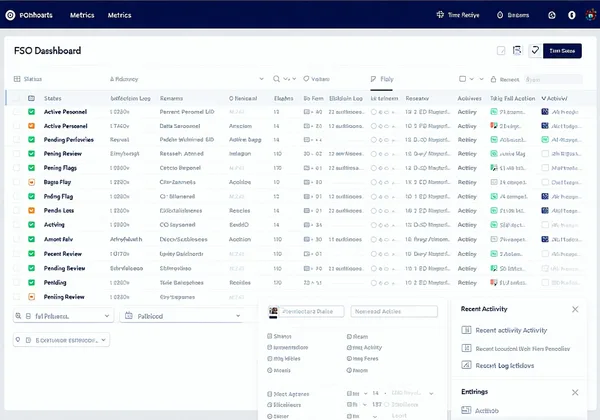Click the Pening Flags status cell
Viewport: 600px width, 420px height.
(60, 168)
